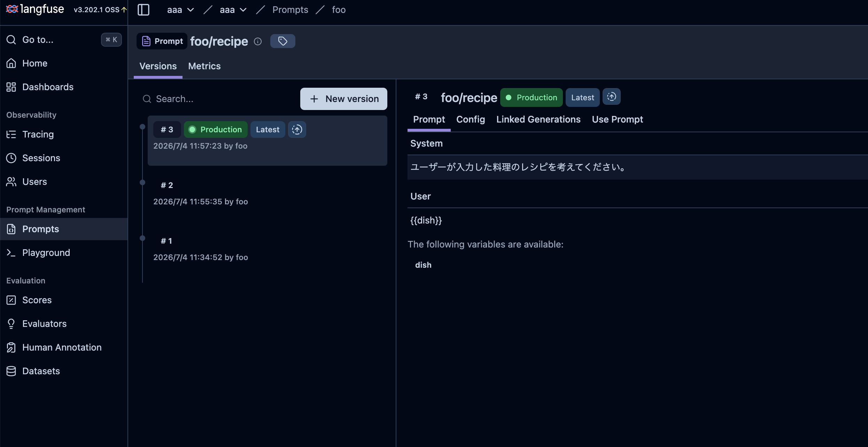Open the second aaa project dropdown

pos(233,10)
